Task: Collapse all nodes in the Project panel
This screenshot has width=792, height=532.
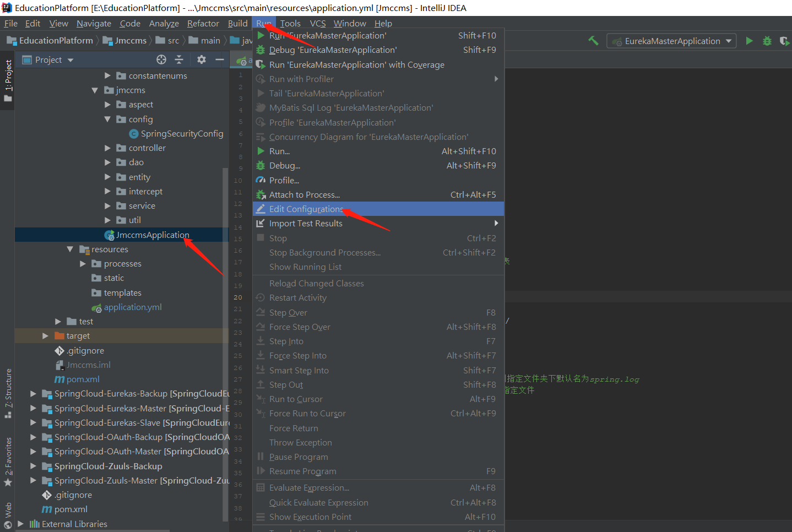Action: coord(179,59)
